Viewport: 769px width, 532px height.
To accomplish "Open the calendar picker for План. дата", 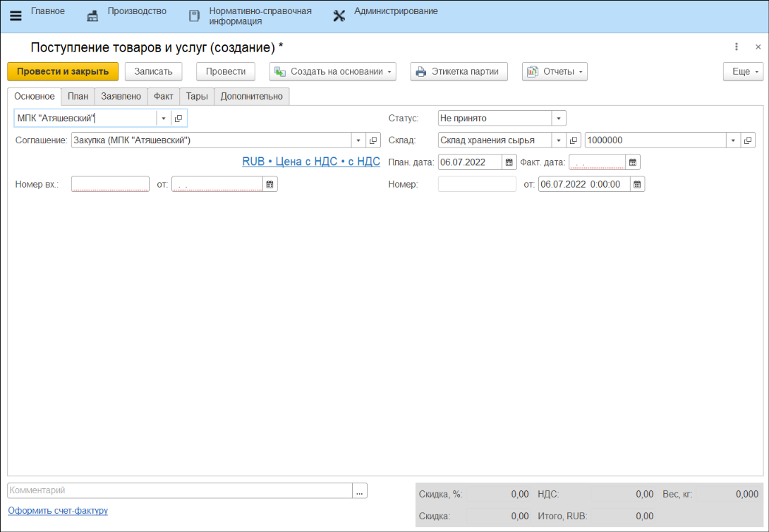I will (509, 162).
